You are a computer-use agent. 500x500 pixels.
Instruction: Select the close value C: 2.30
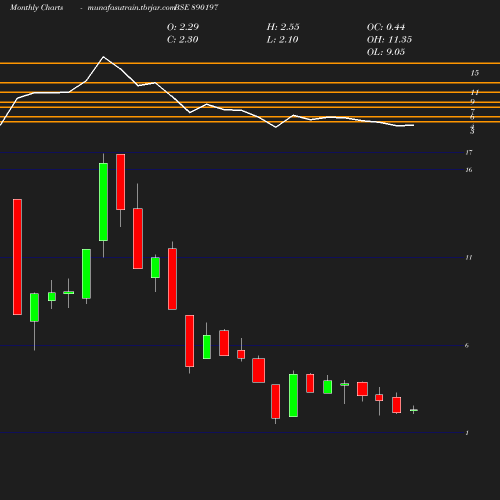pos(183,39)
